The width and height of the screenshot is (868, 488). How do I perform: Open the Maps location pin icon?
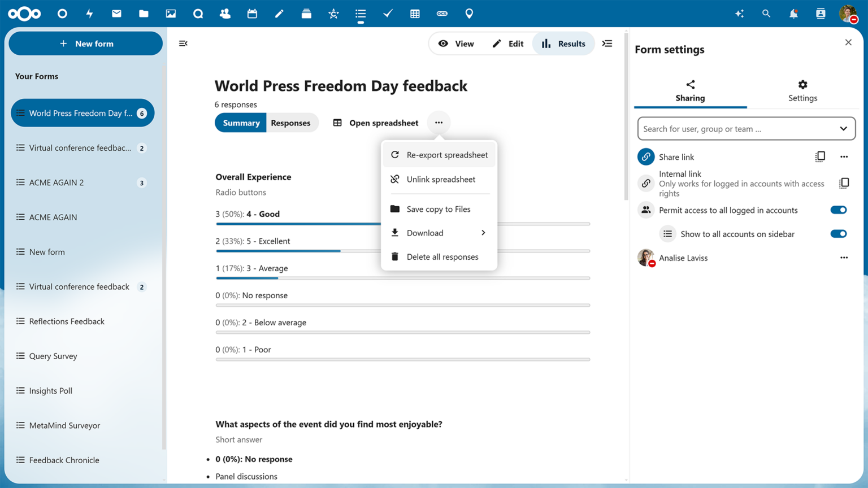click(469, 14)
